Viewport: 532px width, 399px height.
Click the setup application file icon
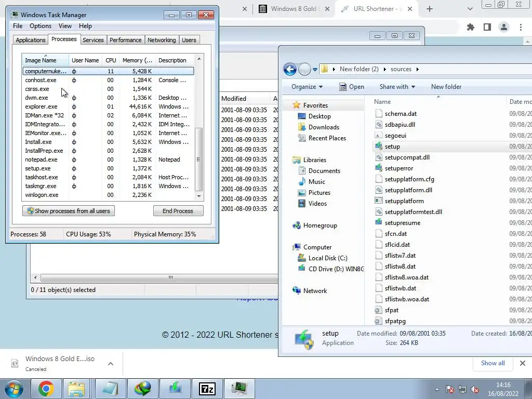click(x=379, y=146)
